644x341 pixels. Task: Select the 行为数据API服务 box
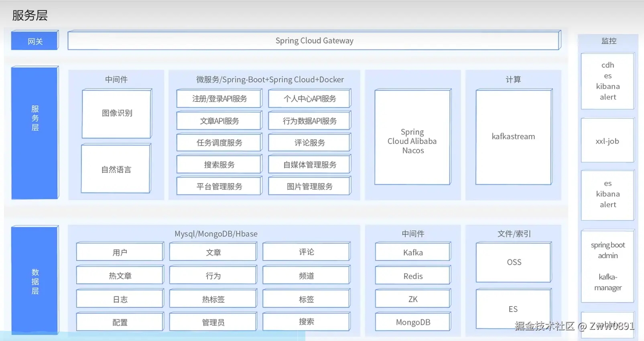coord(309,121)
